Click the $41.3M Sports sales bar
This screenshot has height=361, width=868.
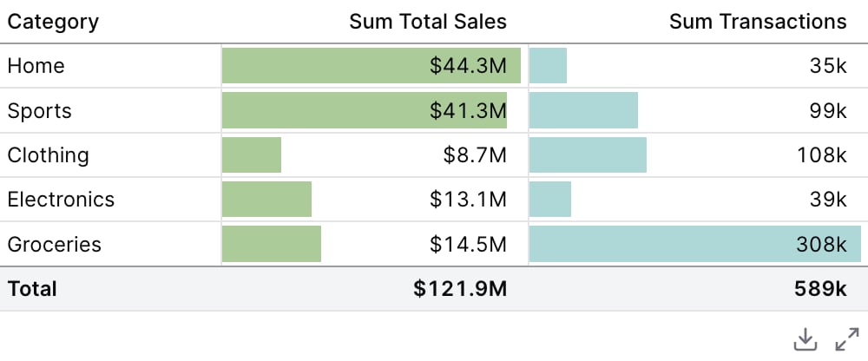tap(365, 111)
